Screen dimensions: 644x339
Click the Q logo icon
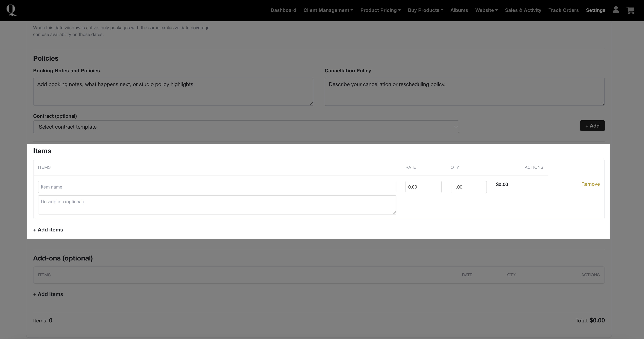11,10
